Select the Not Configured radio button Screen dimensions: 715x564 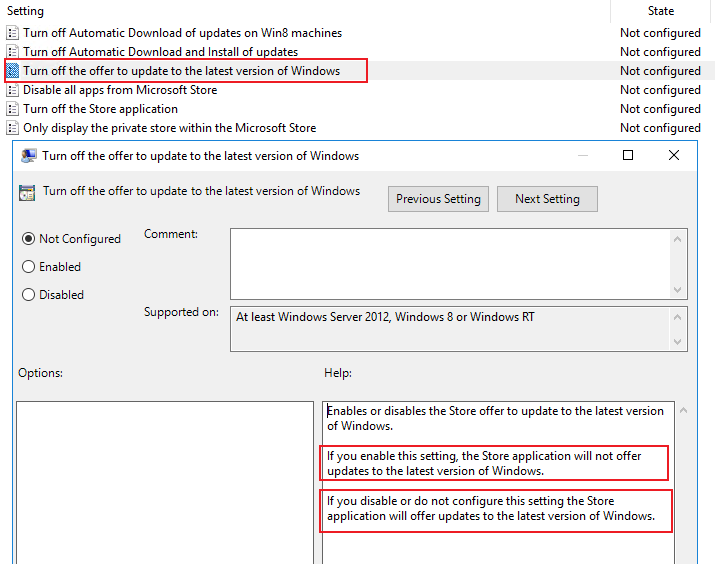(28, 239)
